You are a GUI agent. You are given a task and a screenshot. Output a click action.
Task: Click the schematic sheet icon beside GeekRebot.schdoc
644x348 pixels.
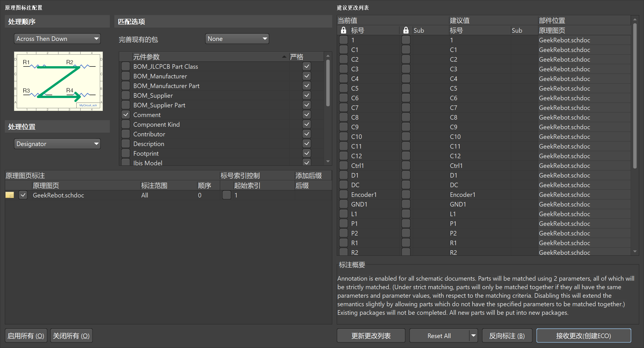click(x=10, y=195)
